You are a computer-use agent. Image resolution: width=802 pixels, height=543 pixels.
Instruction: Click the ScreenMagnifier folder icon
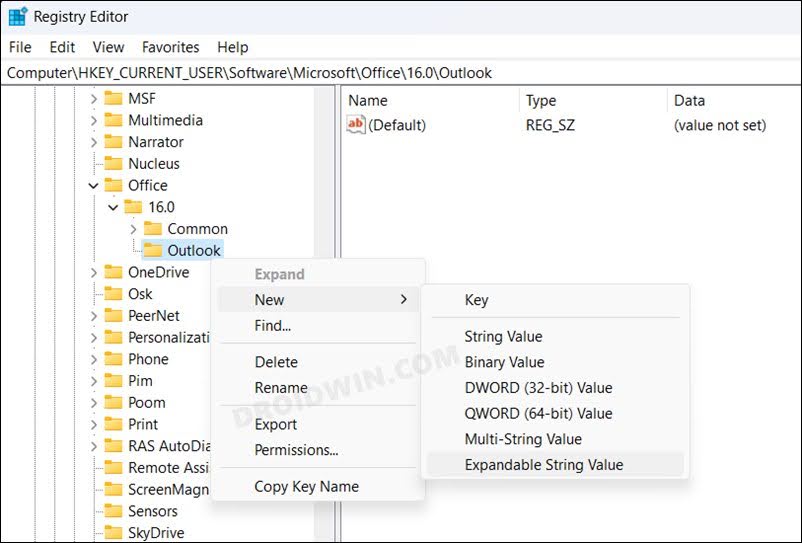(114, 489)
